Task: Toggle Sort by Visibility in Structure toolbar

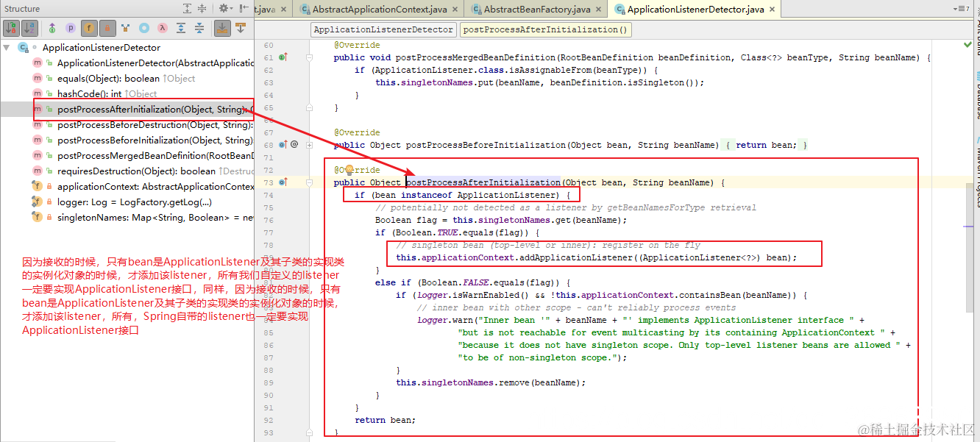Action: tap(11, 28)
